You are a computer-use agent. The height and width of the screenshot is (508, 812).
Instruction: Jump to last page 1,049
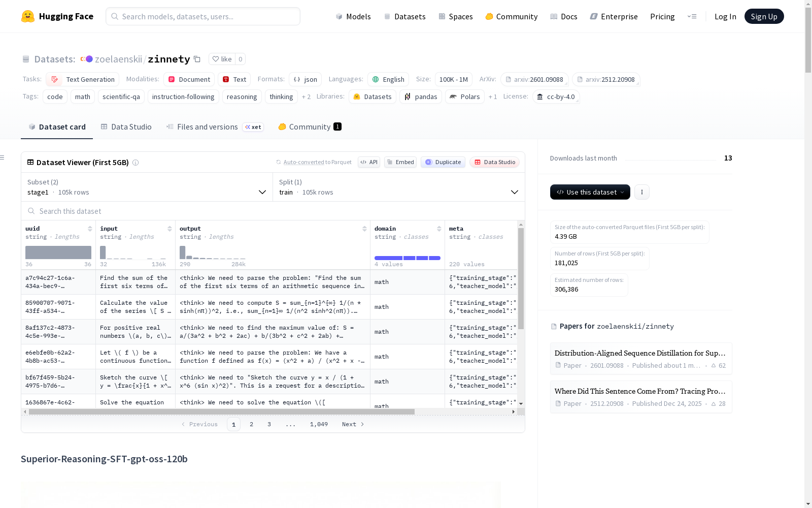(319, 424)
